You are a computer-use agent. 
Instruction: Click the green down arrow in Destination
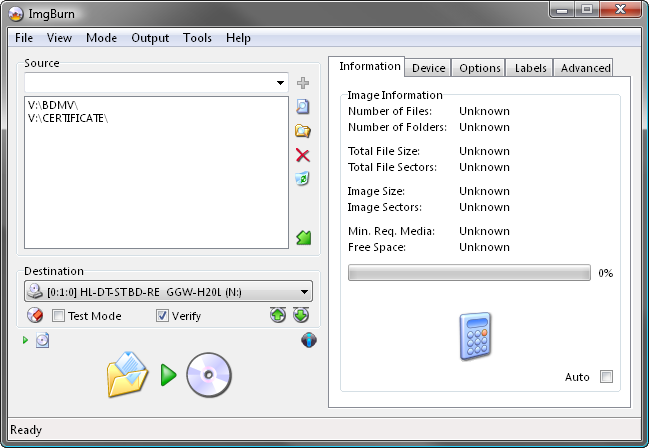coord(301,315)
